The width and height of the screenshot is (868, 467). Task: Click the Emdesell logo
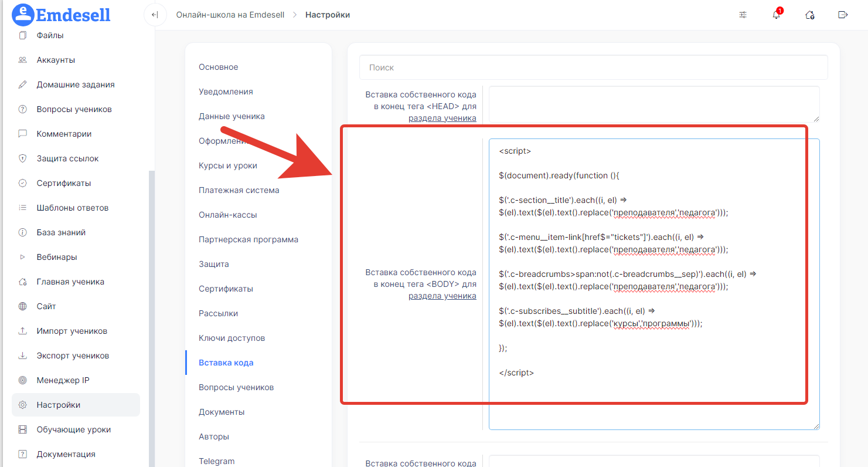(x=61, y=15)
